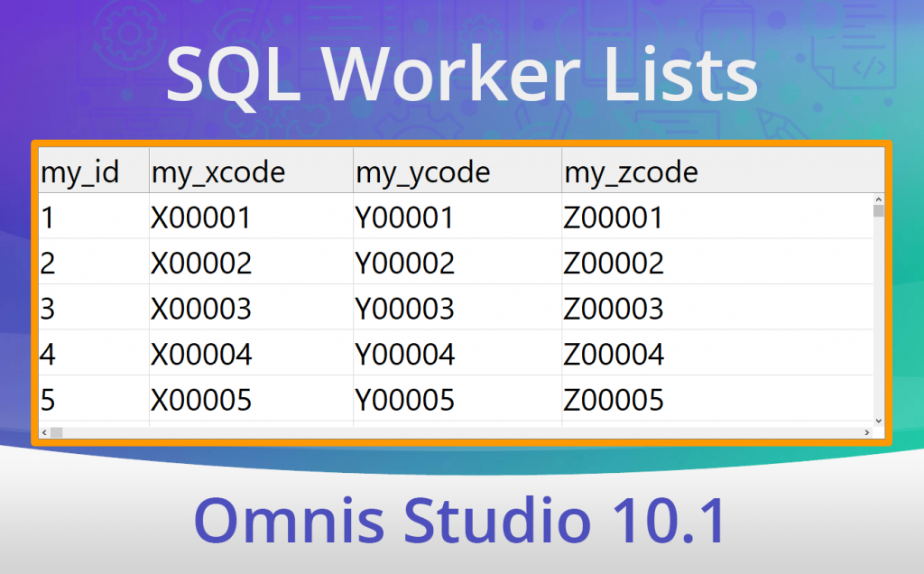
Task: Select cell Y00004
Action: click(x=457, y=353)
